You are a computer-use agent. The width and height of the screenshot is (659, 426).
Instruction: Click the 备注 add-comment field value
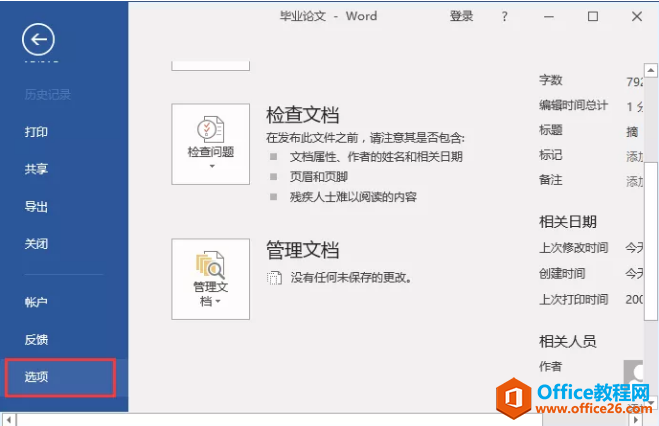[634, 181]
